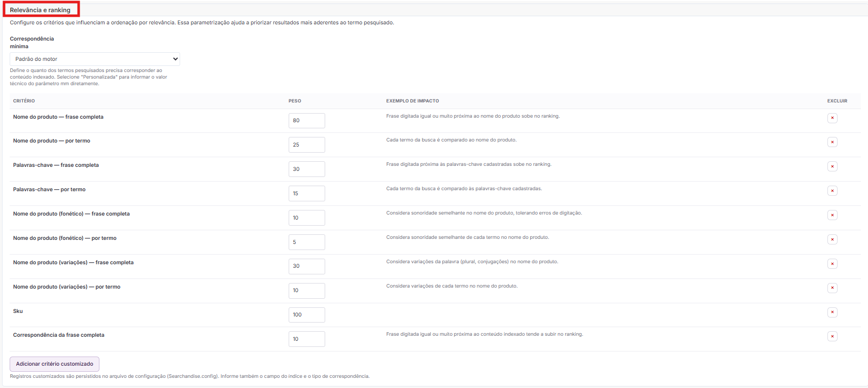Edit weight field showing 15
868x388 pixels.
(307, 193)
